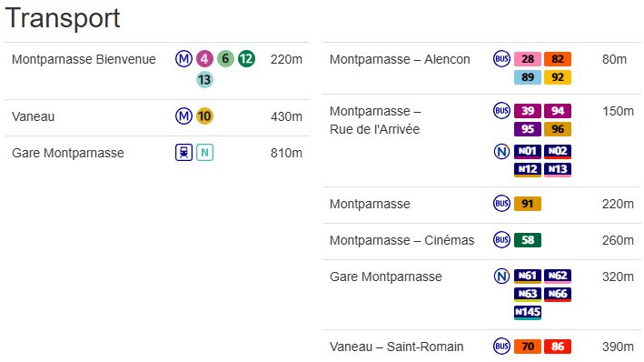Select the metro line 13 badge
The height and width of the screenshot is (362, 644).
(x=204, y=79)
